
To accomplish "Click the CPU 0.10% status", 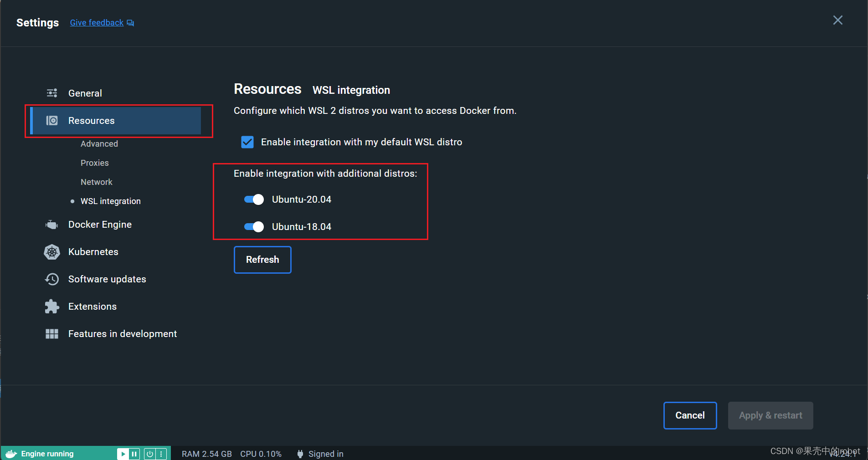I will click(261, 454).
